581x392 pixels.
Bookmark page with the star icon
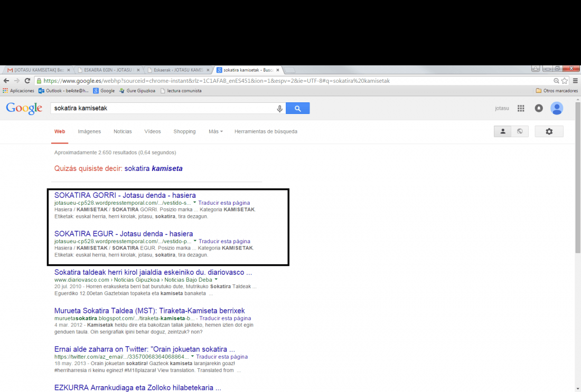tap(564, 81)
